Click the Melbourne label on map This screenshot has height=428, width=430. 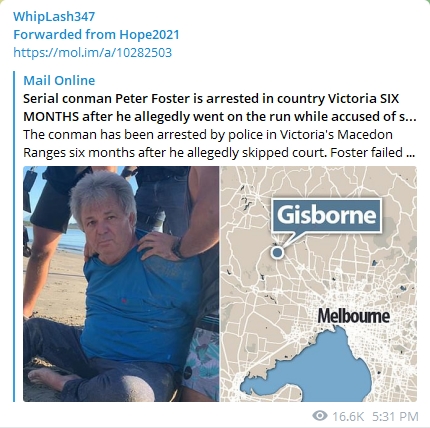[x=353, y=316]
